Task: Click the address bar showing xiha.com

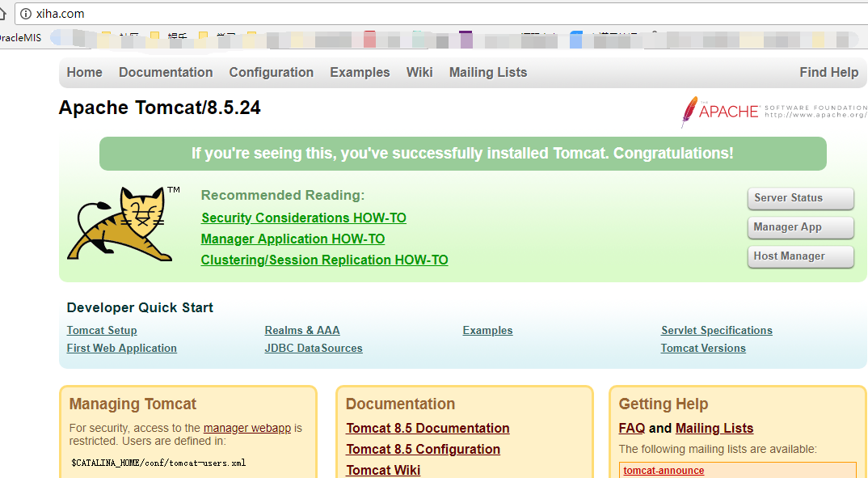Action: (x=443, y=14)
